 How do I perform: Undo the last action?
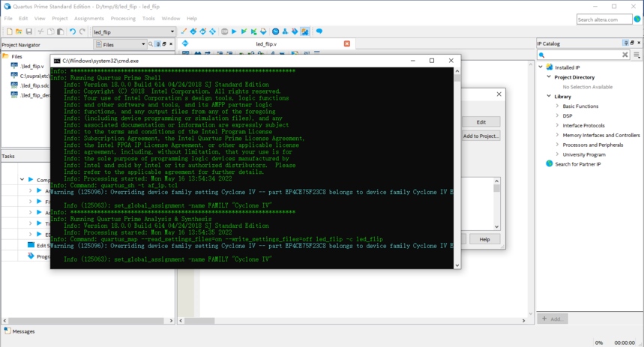point(72,31)
